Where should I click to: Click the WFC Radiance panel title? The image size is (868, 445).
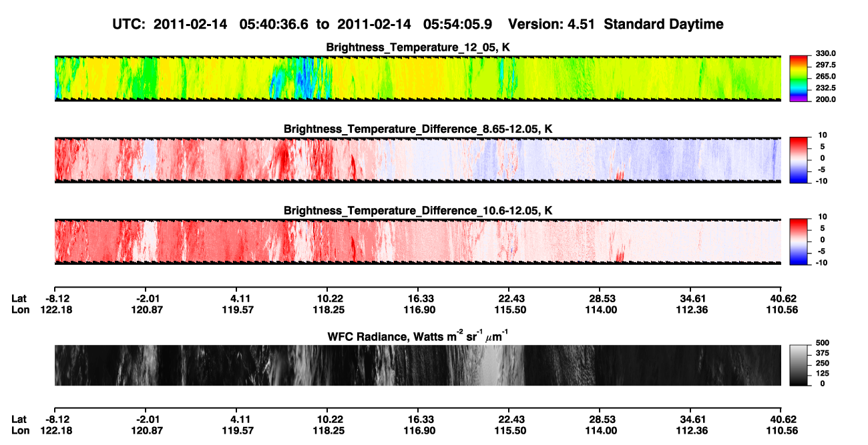pos(418,335)
